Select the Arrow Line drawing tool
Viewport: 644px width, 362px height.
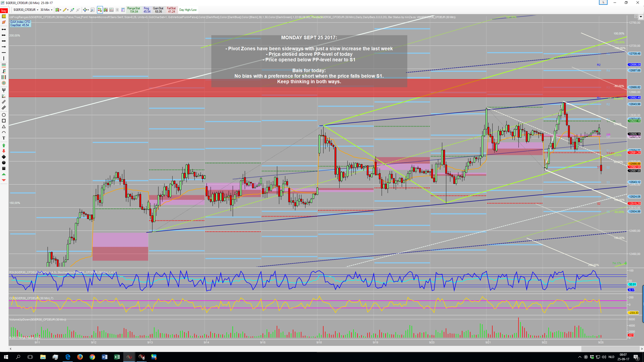[4, 47]
